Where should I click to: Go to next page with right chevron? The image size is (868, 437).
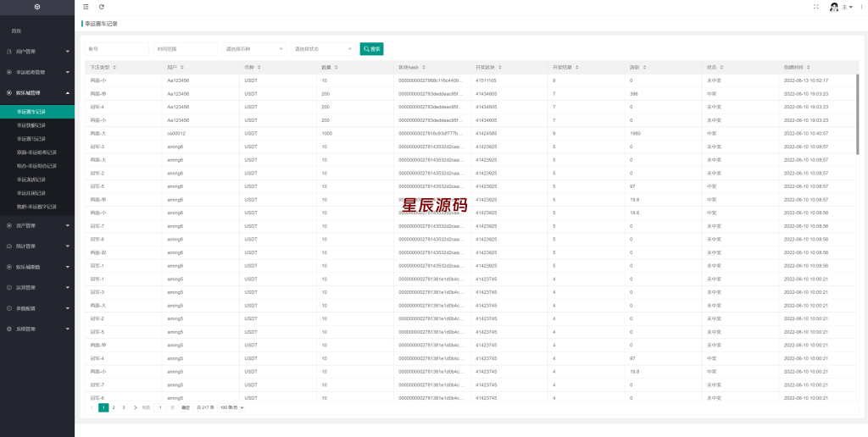pos(135,407)
